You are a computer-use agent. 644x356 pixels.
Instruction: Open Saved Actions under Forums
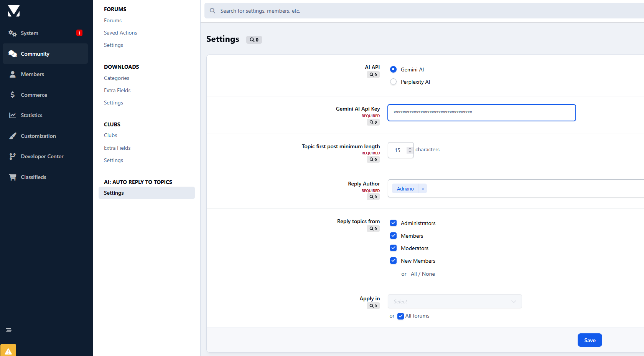click(120, 33)
